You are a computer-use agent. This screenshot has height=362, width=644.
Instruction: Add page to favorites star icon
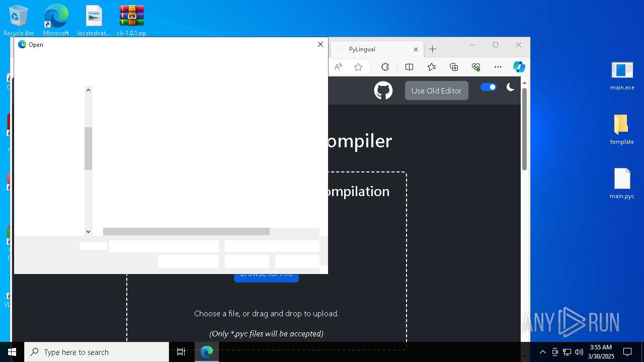point(358,67)
